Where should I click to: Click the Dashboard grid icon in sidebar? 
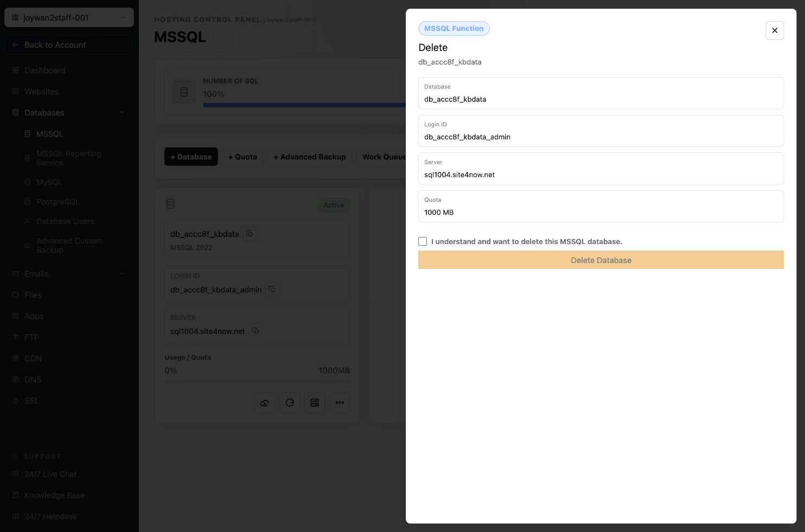[x=15, y=70]
